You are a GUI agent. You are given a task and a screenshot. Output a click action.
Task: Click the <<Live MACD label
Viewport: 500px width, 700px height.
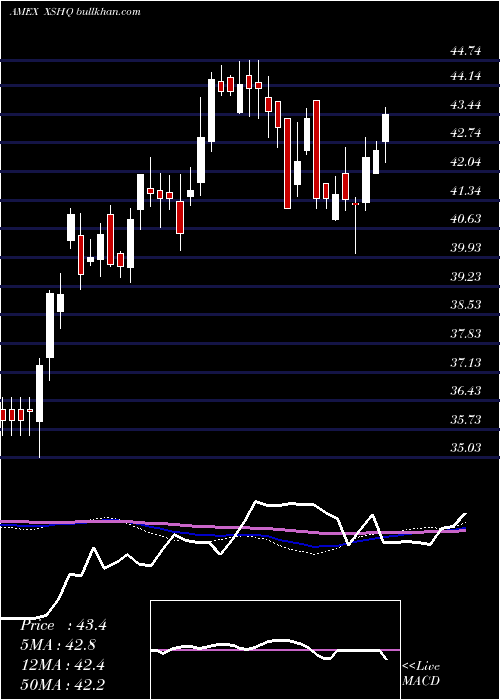(x=421, y=673)
